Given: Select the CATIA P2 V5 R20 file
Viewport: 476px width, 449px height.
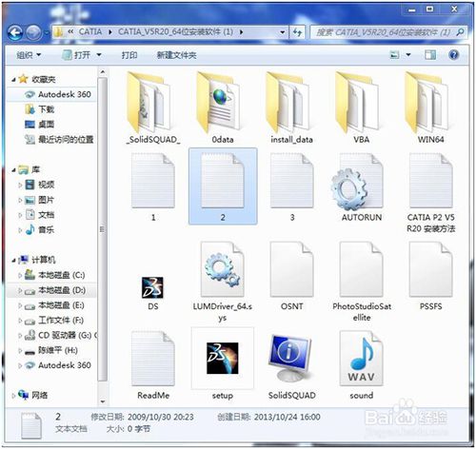Looking at the screenshot, I should pyautogui.click(x=430, y=193).
